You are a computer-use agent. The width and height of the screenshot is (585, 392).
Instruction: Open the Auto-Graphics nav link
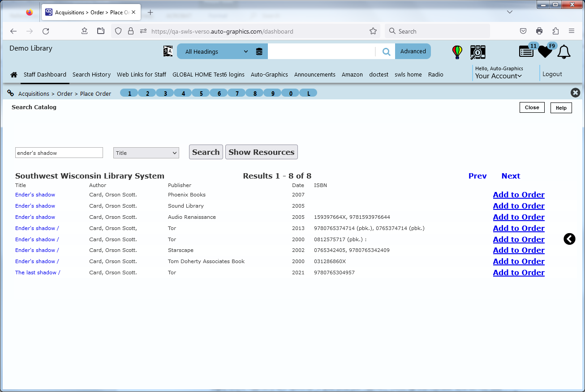269,75
